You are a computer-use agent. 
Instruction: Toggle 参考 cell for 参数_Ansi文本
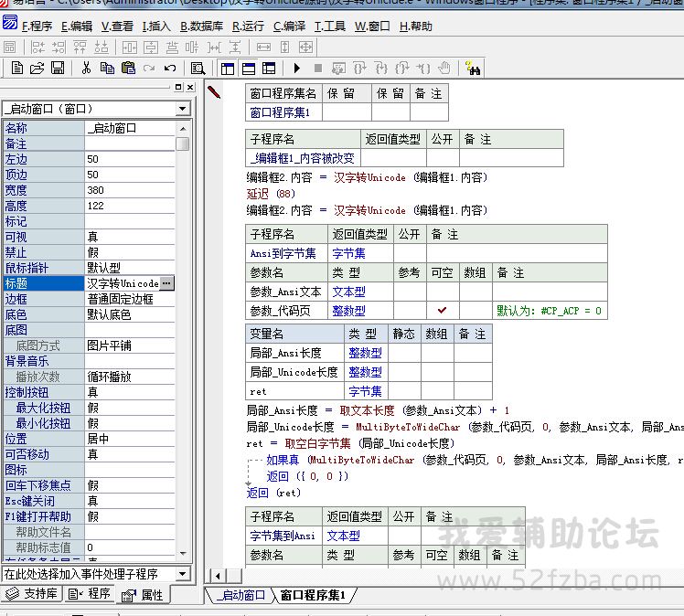(x=410, y=292)
